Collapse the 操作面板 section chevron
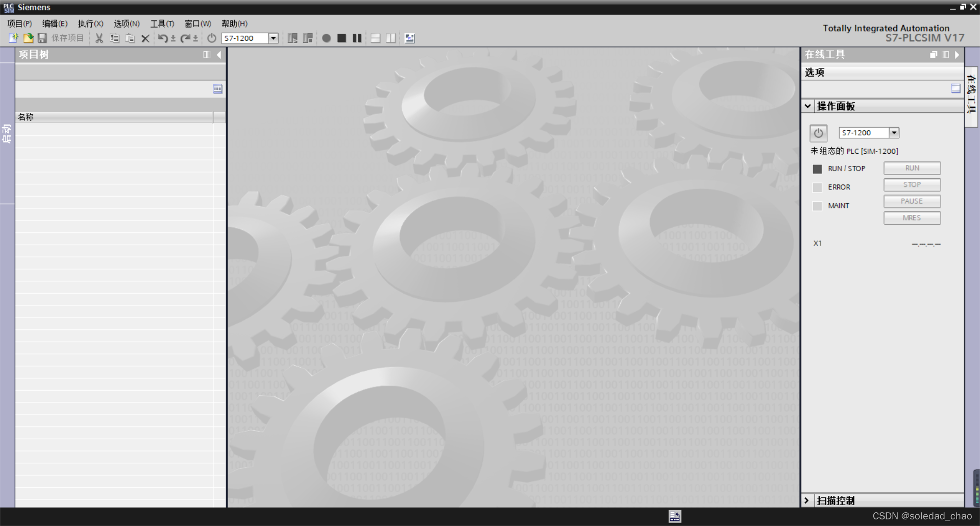980x526 pixels. [807, 106]
